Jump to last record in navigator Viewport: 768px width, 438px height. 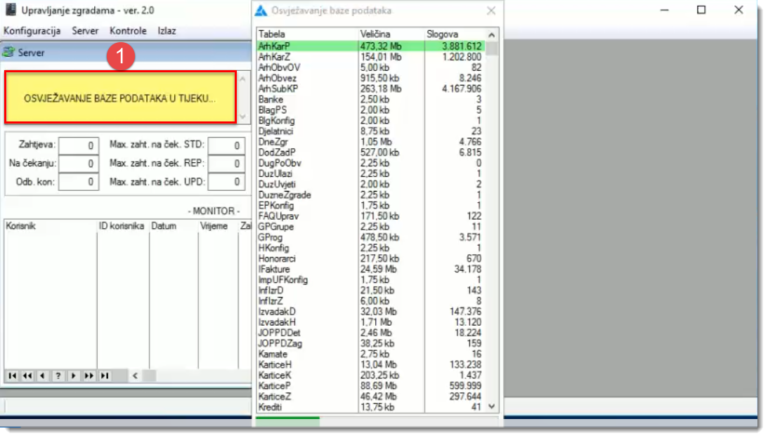[104, 376]
